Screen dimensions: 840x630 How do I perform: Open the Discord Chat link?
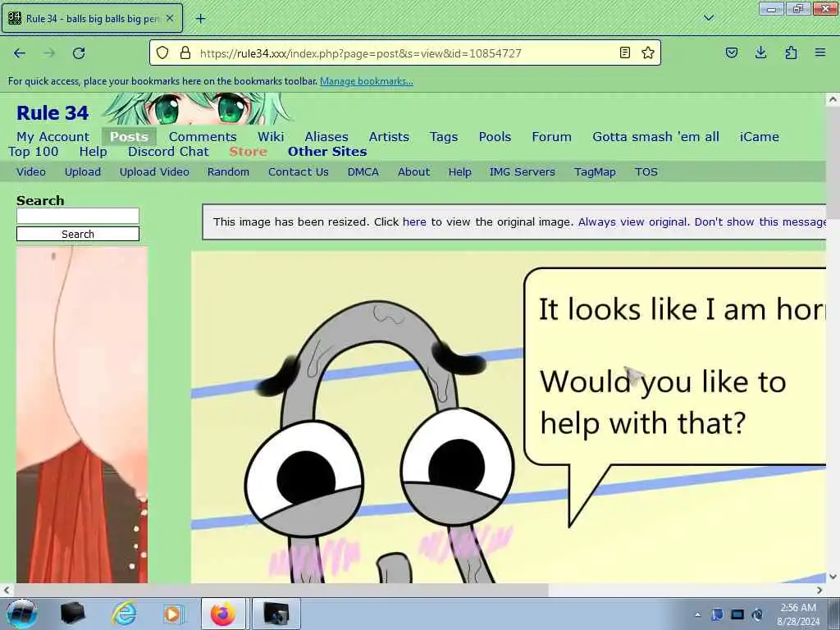(168, 152)
